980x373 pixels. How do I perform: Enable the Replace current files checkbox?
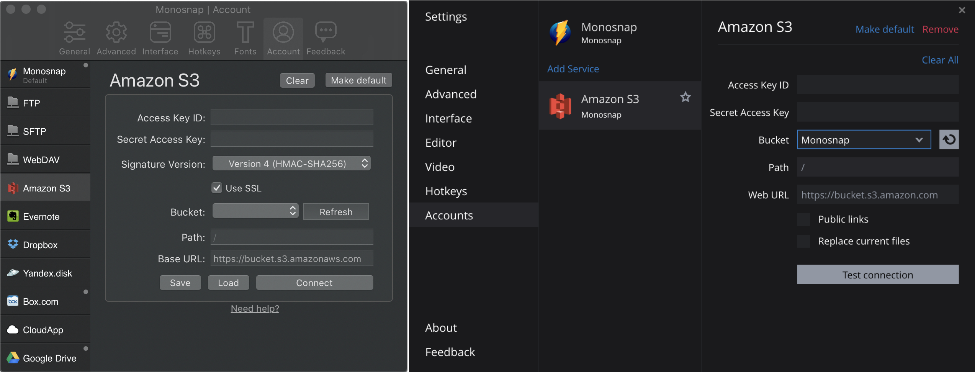pyautogui.click(x=803, y=241)
